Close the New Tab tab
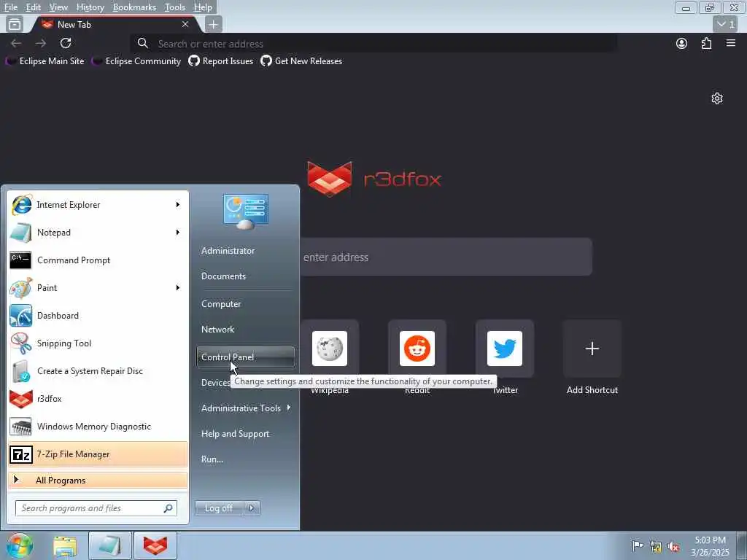Viewport: 747px width, 560px height. pyautogui.click(x=185, y=24)
